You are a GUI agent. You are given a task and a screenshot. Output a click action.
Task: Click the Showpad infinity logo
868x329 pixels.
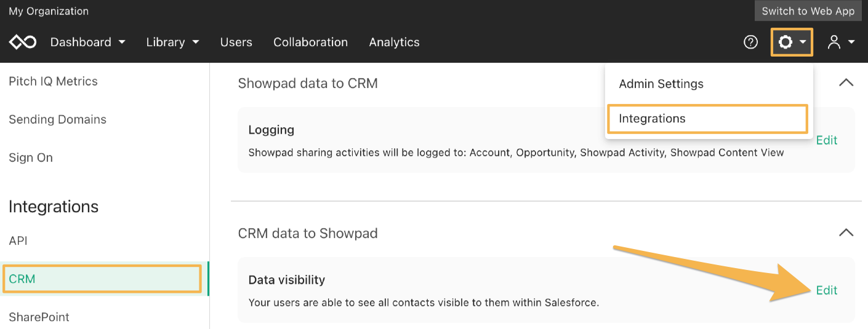pos(23,42)
